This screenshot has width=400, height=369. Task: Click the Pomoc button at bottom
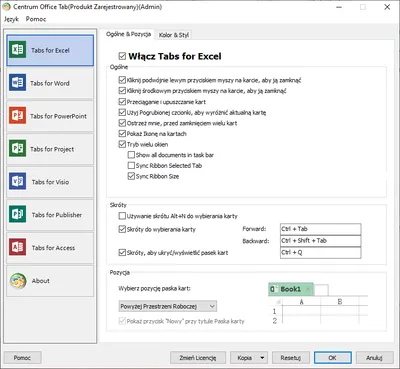(x=22, y=358)
